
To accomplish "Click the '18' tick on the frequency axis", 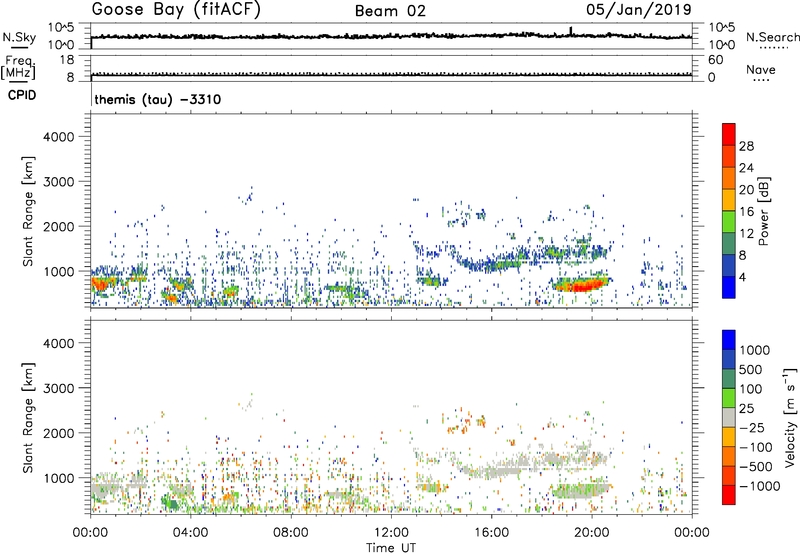I will (67, 60).
